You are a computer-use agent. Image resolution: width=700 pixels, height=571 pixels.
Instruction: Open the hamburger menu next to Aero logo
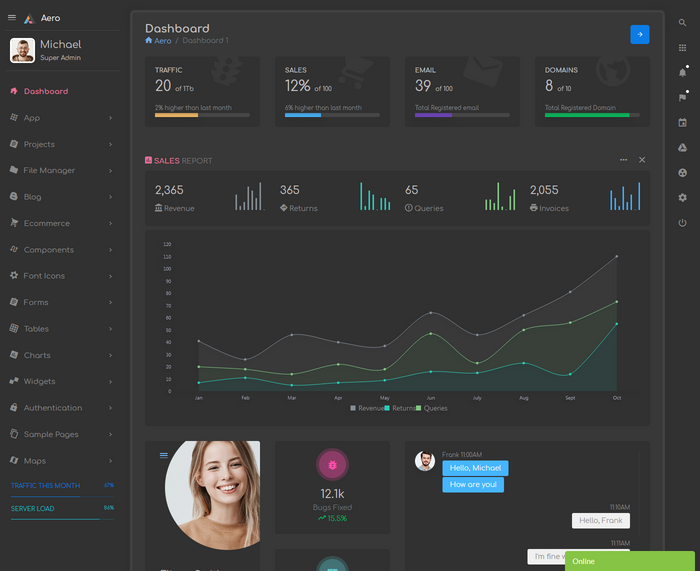tap(12, 17)
